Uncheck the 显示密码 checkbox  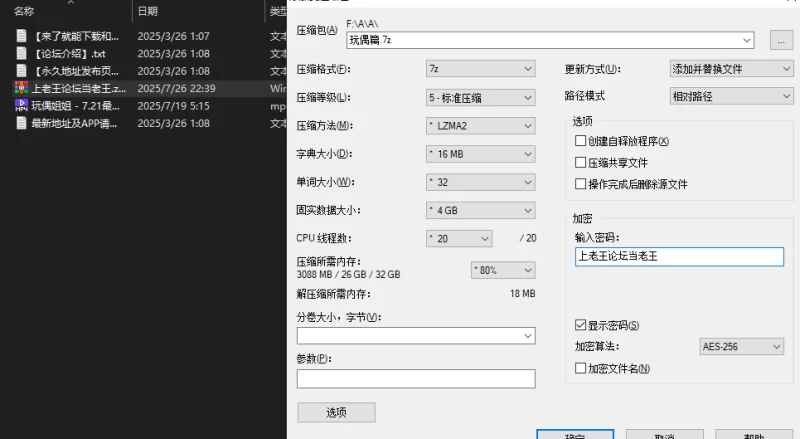(580, 325)
